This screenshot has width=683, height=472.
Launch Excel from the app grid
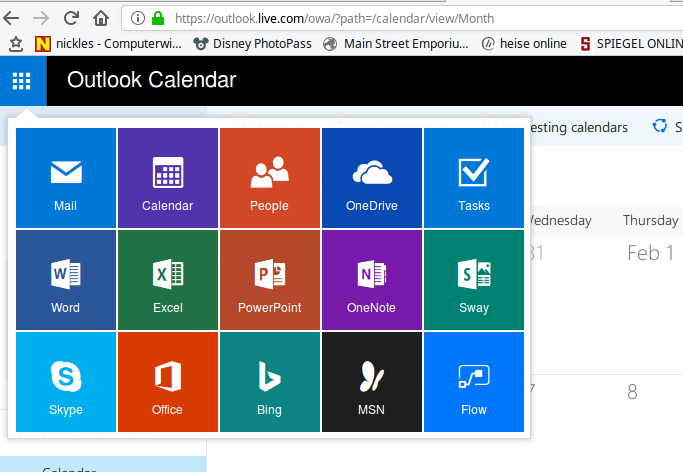click(168, 280)
